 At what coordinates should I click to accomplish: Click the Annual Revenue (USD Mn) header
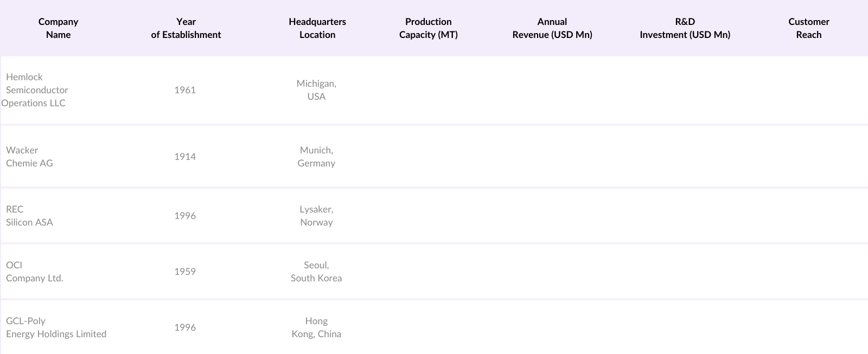[x=552, y=28]
